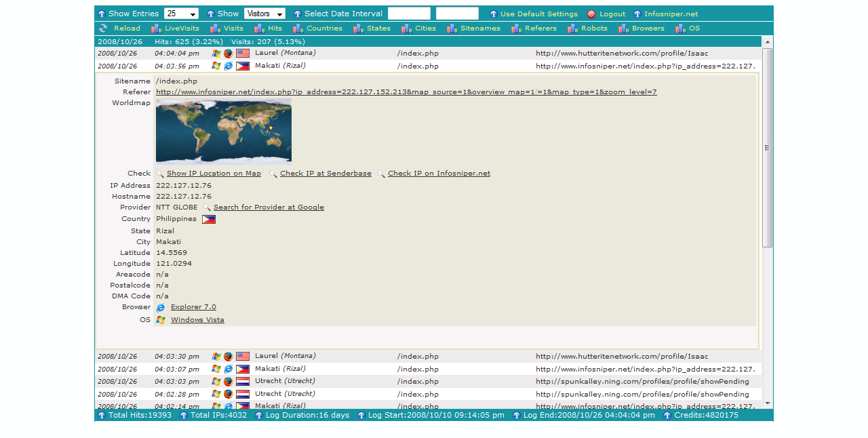Open the Robots statistics tab

594,28
